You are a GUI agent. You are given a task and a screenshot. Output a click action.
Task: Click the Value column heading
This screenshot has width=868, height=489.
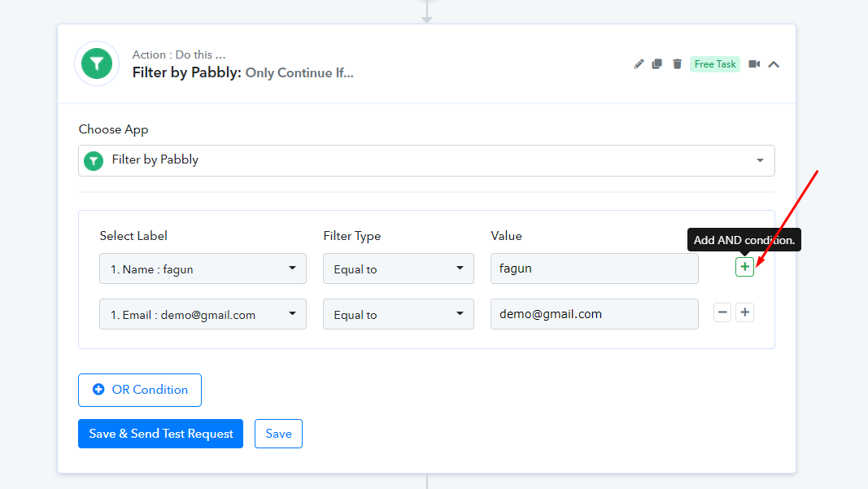tap(507, 236)
